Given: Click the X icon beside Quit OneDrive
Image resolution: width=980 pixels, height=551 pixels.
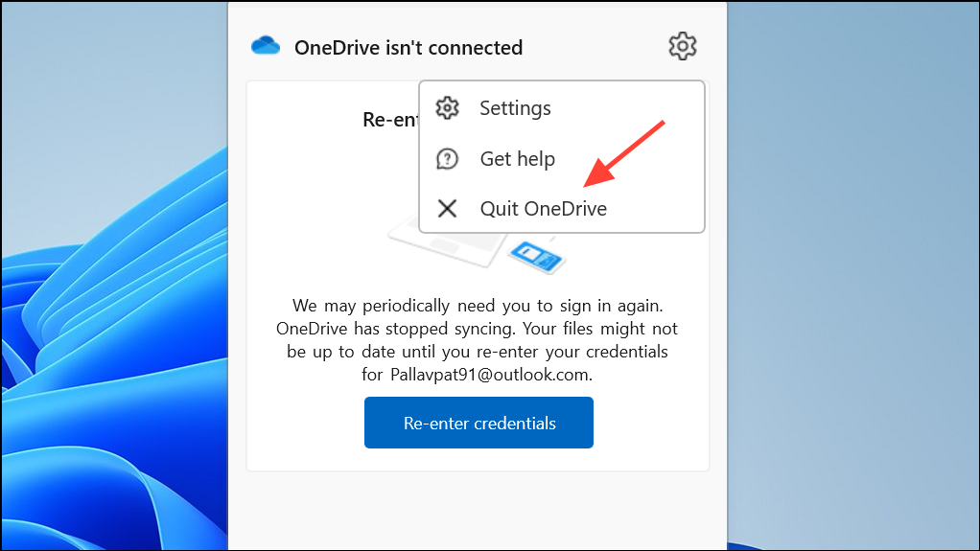Looking at the screenshot, I should pyautogui.click(x=447, y=208).
